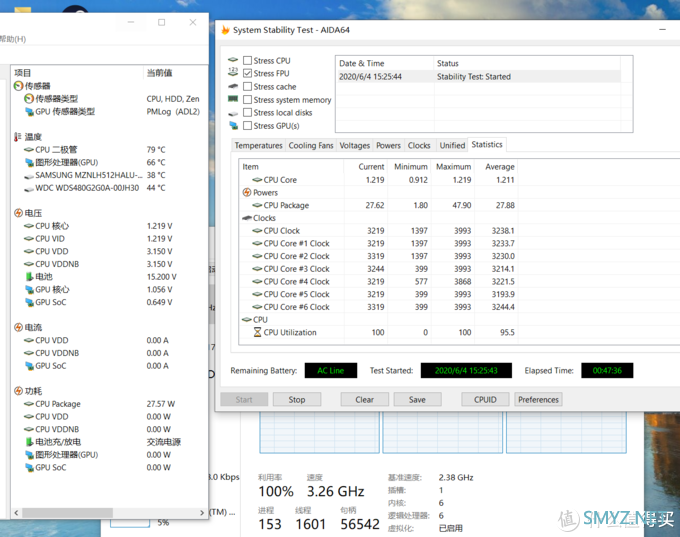
Task: Click the Save button
Action: pos(417,399)
